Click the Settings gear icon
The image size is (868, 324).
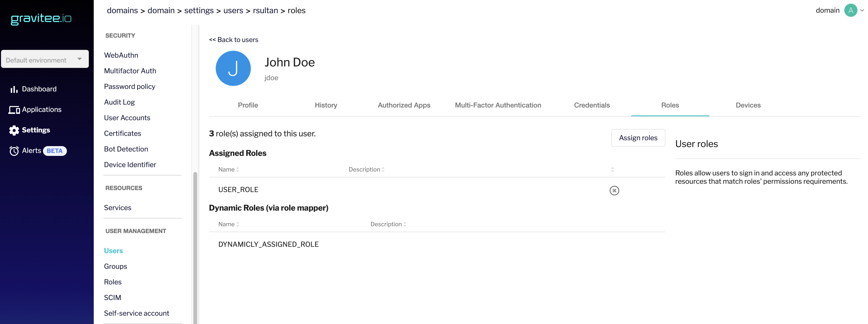pos(14,130)
